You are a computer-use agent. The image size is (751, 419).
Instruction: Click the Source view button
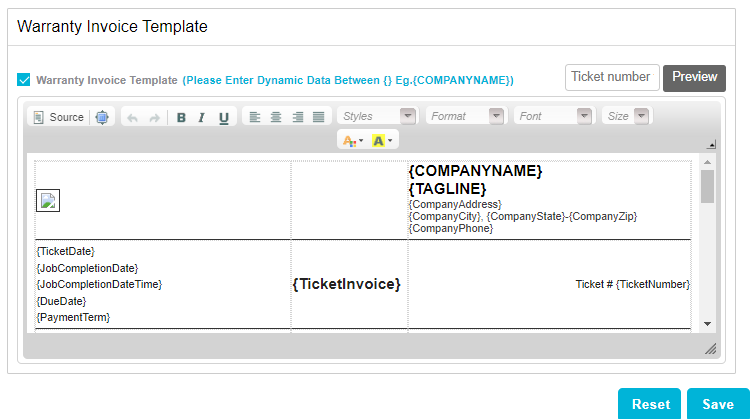click(x=58, y=117)
